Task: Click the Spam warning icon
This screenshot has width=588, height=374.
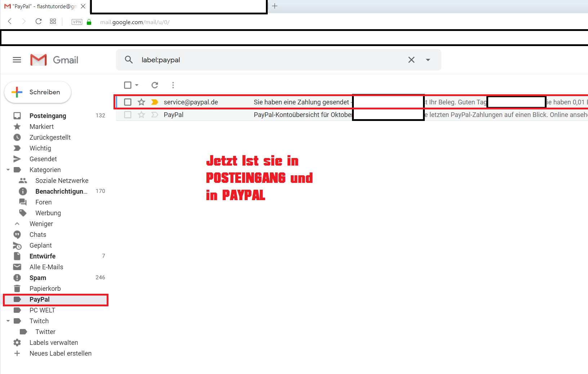Action: 17,278
